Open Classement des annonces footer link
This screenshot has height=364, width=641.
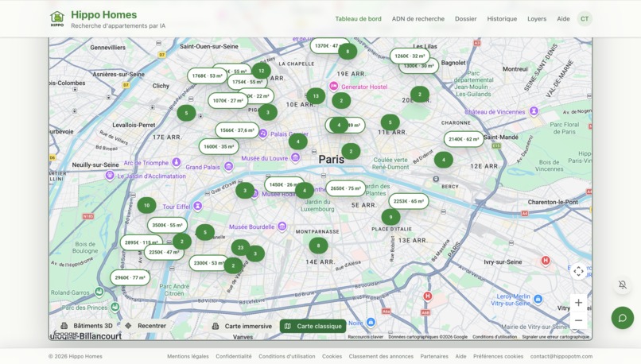click(x=381, y=356)
